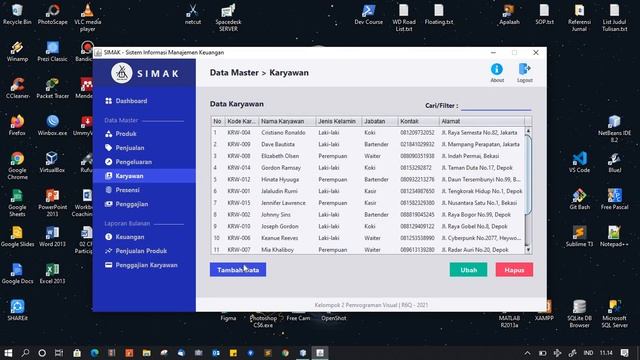Open the PhotoScape desktop icon
640x360 pixels.
point(52,14)
